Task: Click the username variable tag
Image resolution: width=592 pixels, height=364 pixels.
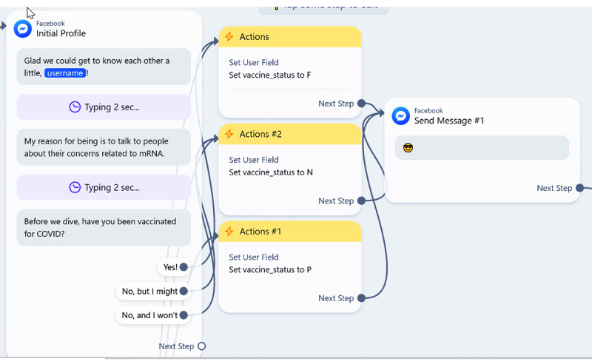Action: pyautogui.click(x=65, y=73)
